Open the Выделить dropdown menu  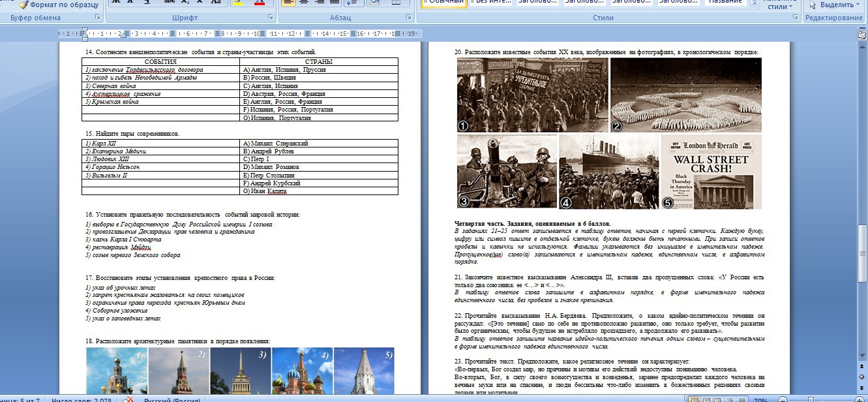point(837,5)
